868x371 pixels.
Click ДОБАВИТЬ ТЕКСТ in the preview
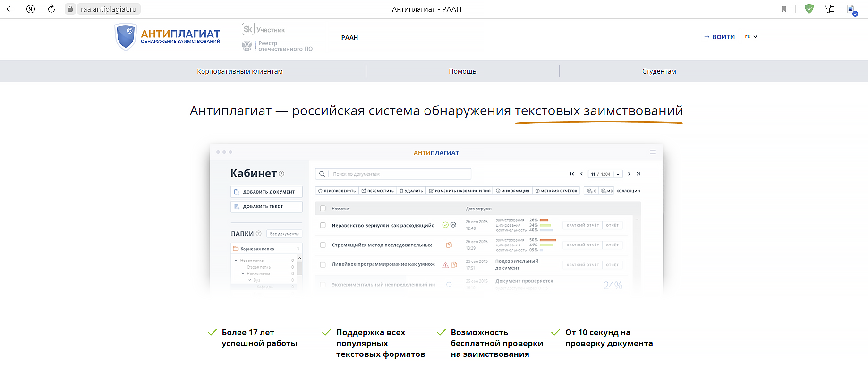coord(266,207)
